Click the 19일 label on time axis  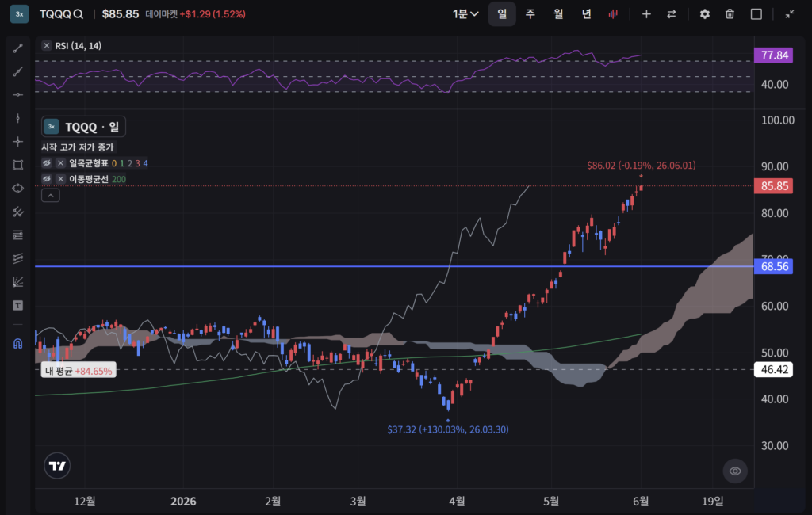tap(713, 501)
